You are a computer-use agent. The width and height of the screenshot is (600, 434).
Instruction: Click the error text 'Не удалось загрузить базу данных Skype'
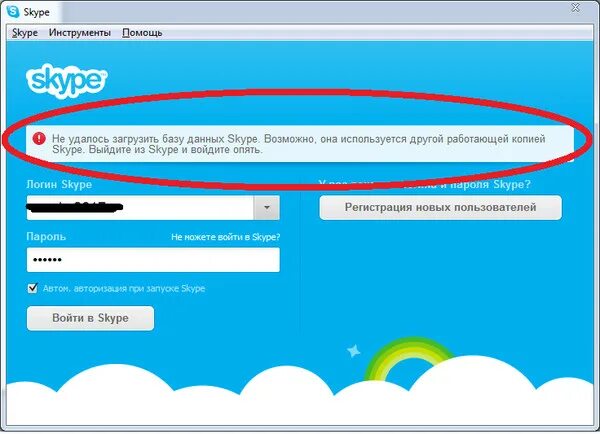[x=157, y=139]
